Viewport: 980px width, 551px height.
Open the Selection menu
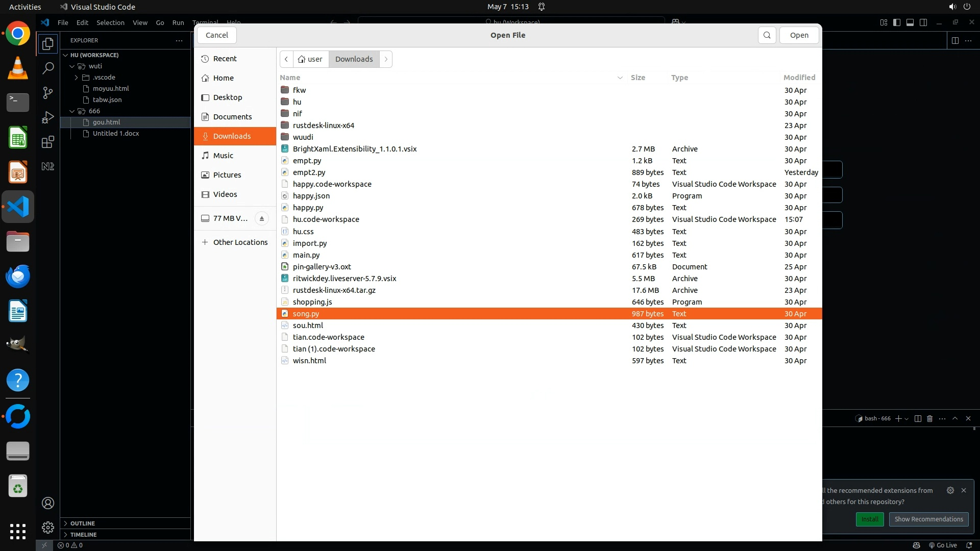pyautogui.click(x=110, y=22)
